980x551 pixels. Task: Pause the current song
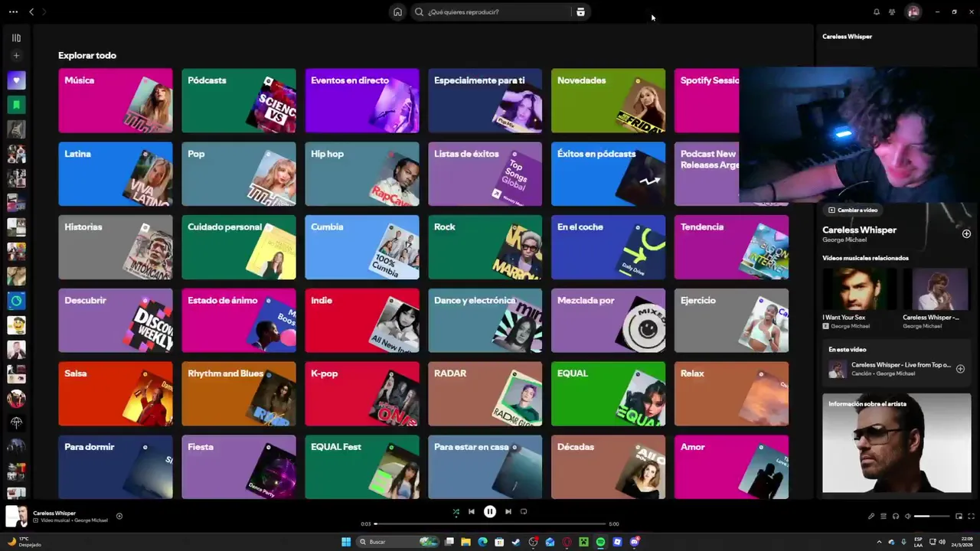(490, 512)
